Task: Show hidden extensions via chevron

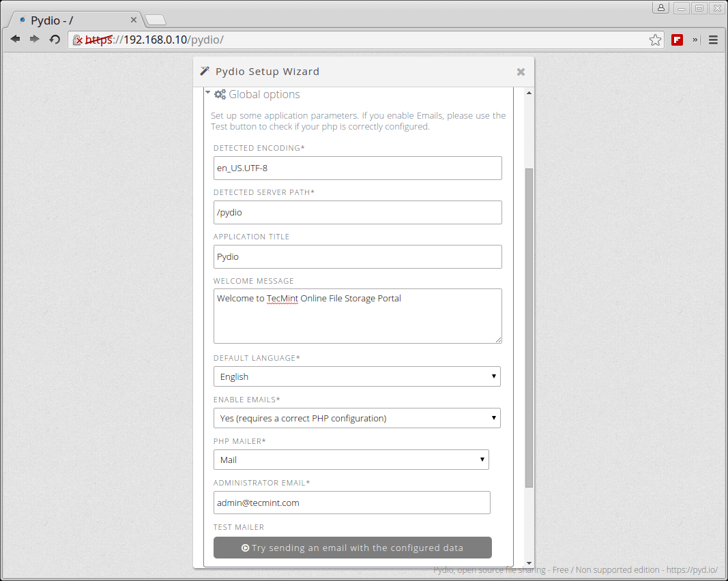Action: (695, 40)
